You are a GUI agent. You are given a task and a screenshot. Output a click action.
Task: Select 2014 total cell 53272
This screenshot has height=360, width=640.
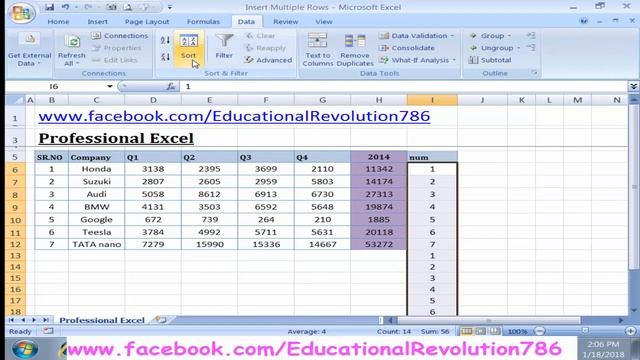coord(379,244)
